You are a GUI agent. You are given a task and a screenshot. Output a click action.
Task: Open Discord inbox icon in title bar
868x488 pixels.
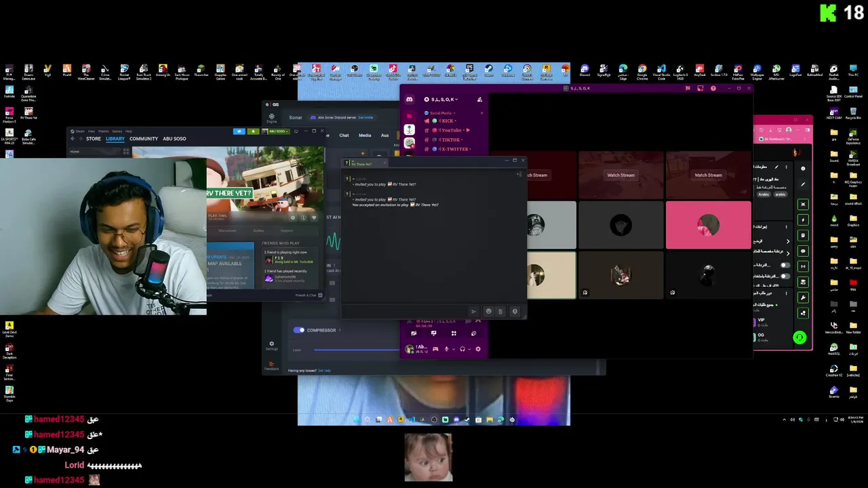(x=701, y=88)
